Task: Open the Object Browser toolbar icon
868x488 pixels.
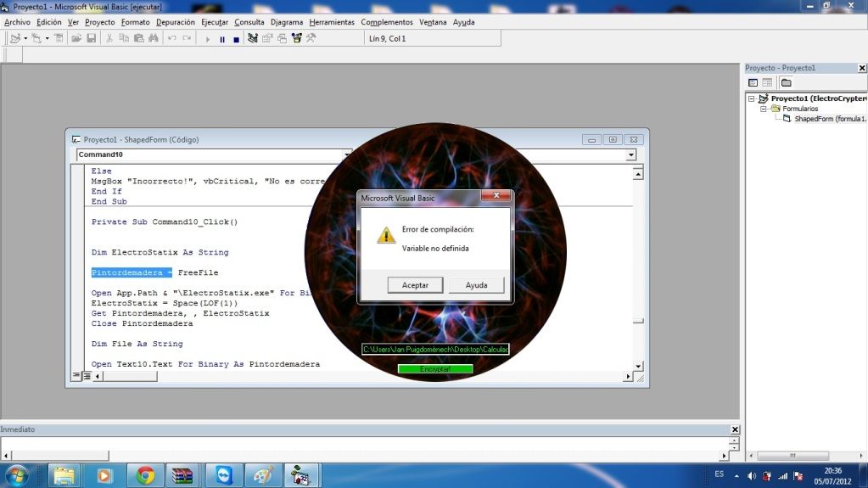Action: tap(297, 38)
